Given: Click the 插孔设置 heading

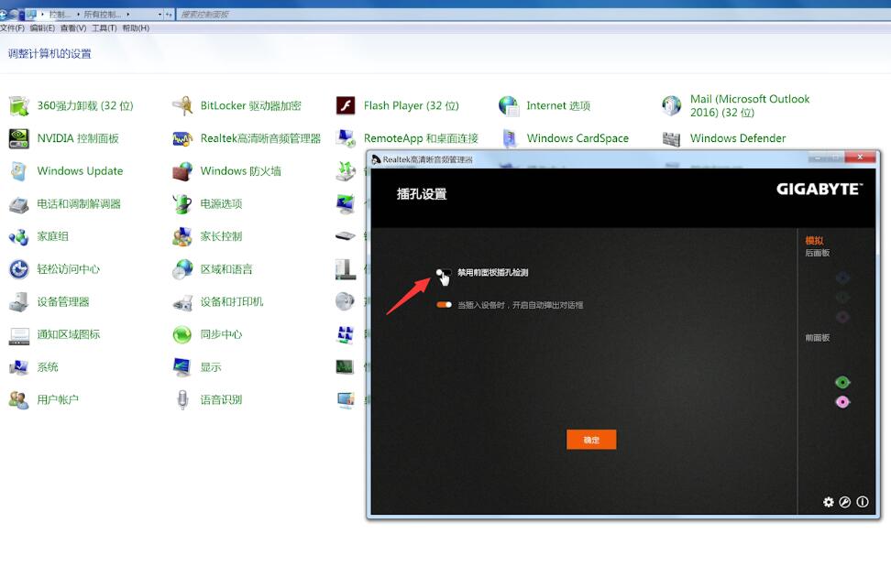Looking at the screenshot, I should pos(422,194).
